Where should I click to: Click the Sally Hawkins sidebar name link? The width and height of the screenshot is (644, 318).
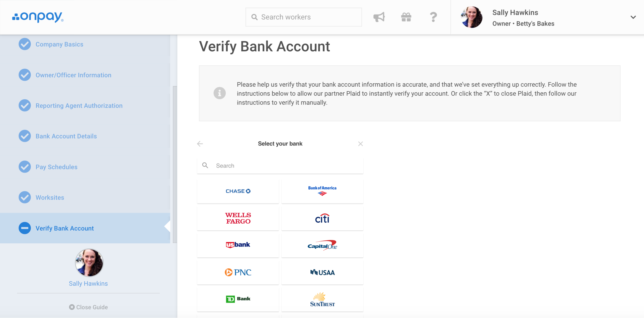[88, 283]
